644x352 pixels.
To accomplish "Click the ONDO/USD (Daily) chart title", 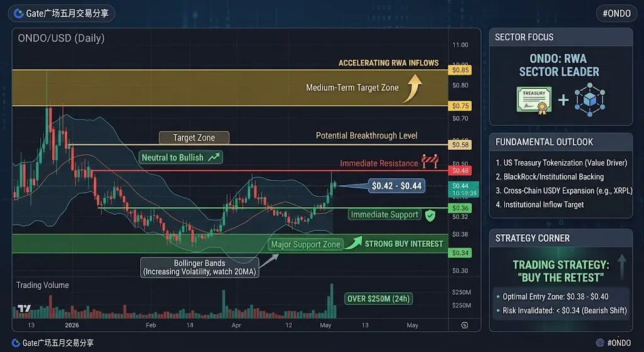I will [x=61, y=38].
